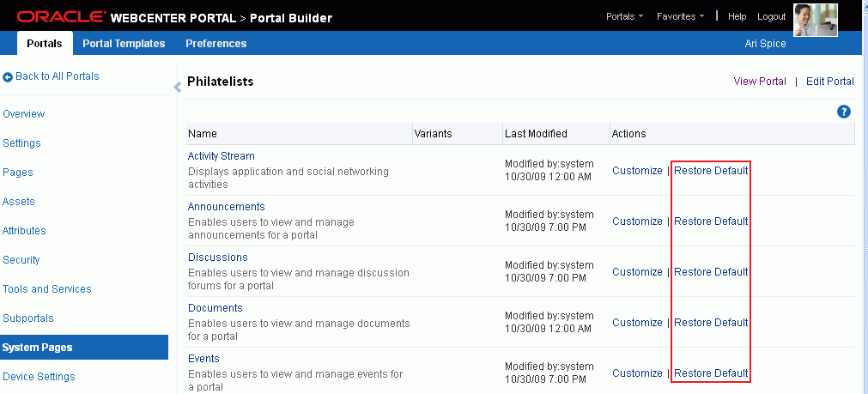The height and width of the screenshot is (394, 868).
Task: Restore Default for Discussions
Action: pyautogui.click(x=711, y=272)
